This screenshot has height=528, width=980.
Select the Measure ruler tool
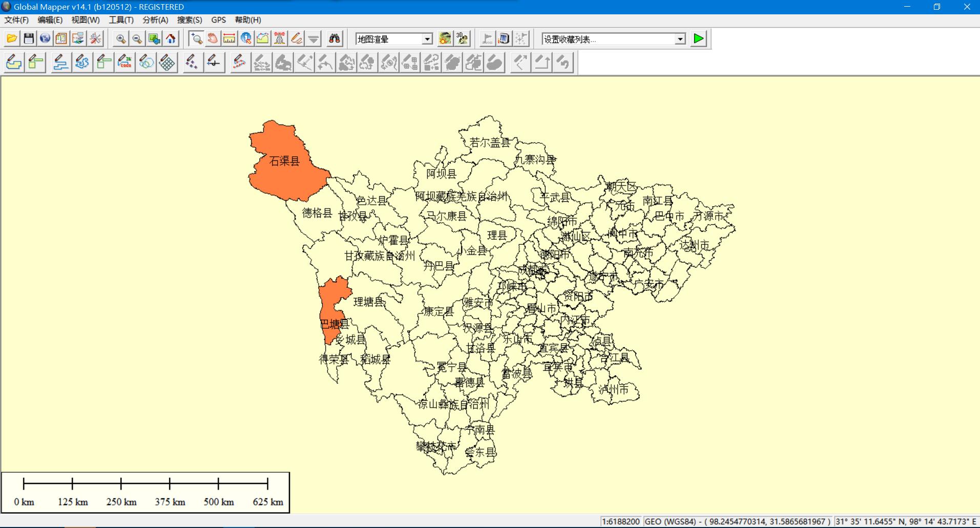(x=230, y=39)
